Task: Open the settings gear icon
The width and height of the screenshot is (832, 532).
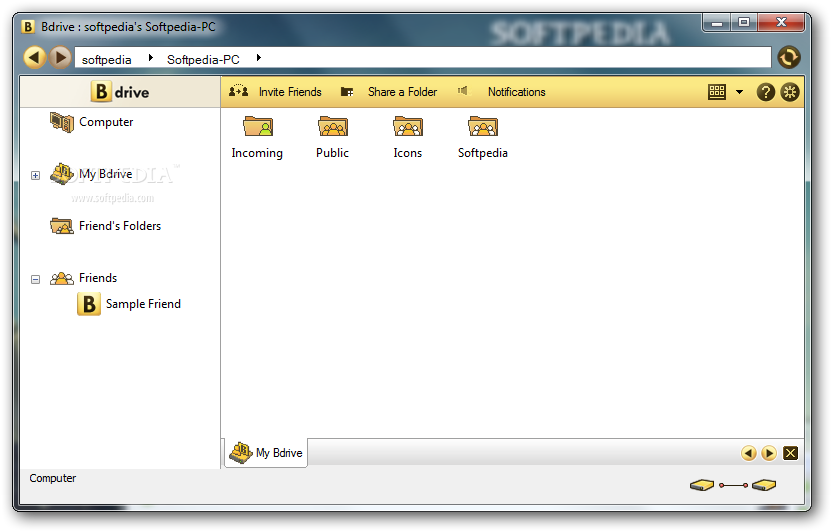Action: [790, 92]
